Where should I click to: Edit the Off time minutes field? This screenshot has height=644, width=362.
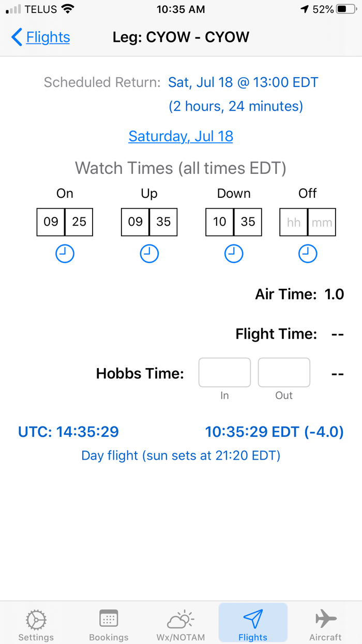pyautogui.click(x=322, y=222)
